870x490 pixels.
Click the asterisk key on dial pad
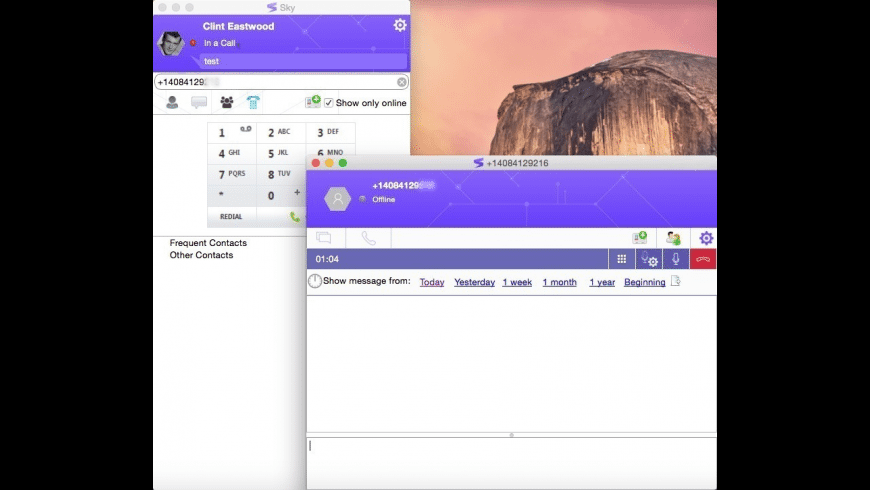(232, 195)
